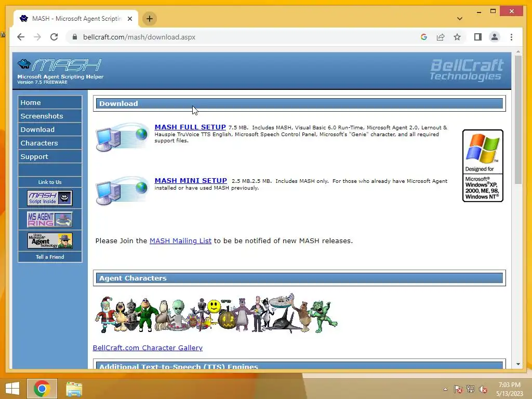Click the scrollbar down arrow
Viewport: 532px width, 399px height.
point(518,364)
